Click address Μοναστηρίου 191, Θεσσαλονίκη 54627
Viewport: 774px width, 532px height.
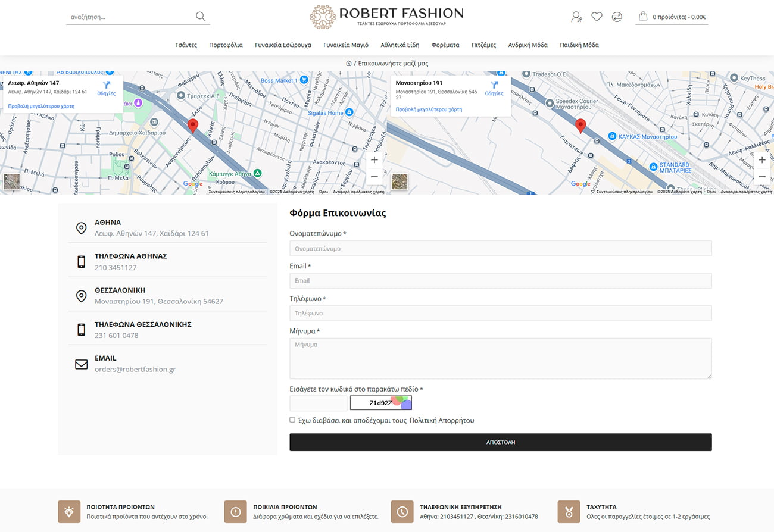tap(159, 302)
